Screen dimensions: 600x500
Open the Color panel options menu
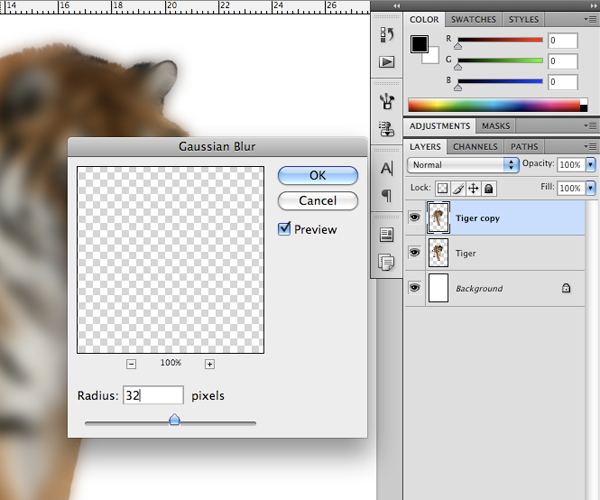[590, 19]
